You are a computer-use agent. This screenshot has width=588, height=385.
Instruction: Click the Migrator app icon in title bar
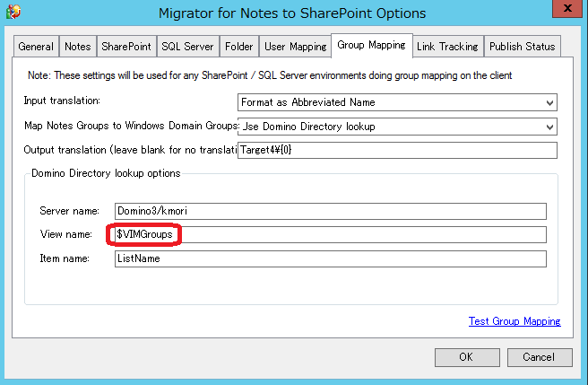click(x=13, y=12)
